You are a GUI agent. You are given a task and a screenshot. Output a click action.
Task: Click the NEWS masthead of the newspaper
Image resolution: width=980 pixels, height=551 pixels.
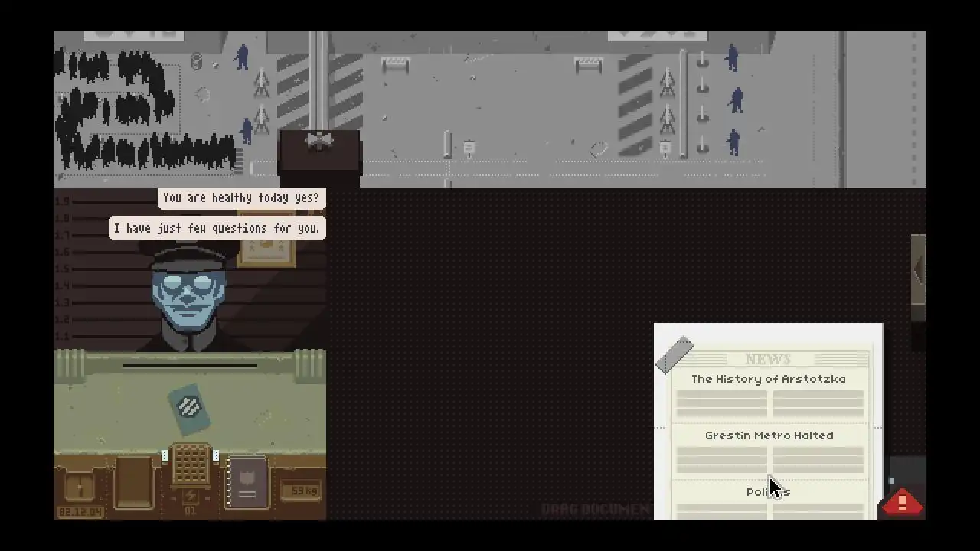[x=768, y=359]
